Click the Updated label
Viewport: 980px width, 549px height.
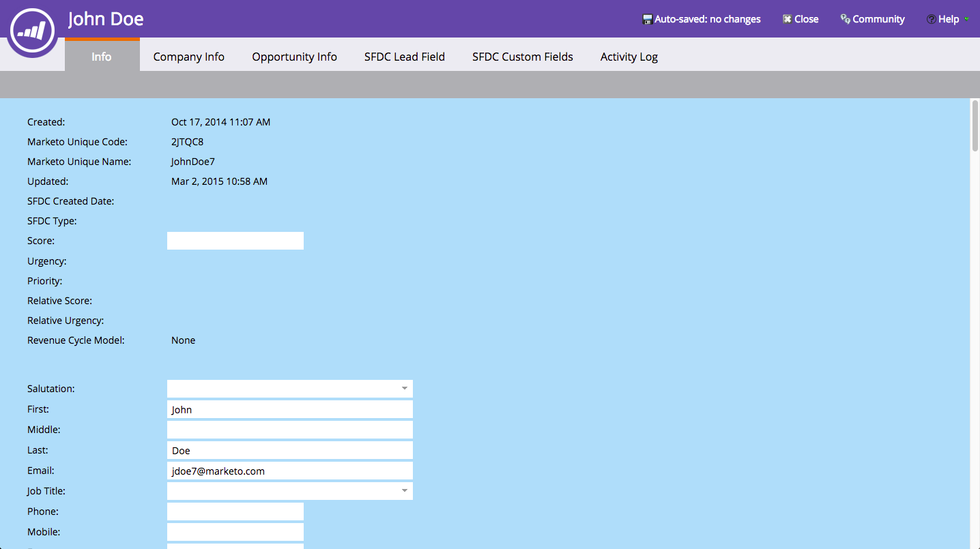click(48, 181)
